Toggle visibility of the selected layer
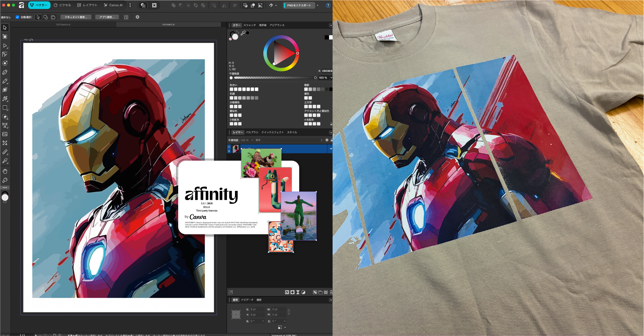This screenshot has height=336, width=644. click(x=331, y=149)
